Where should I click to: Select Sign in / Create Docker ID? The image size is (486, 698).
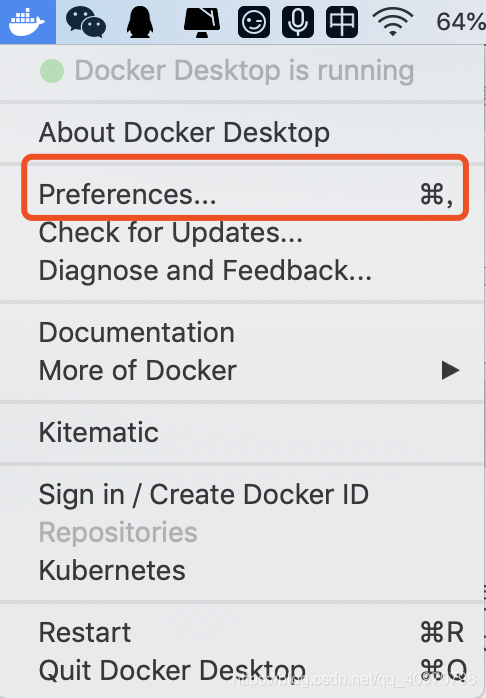(242, 494)
